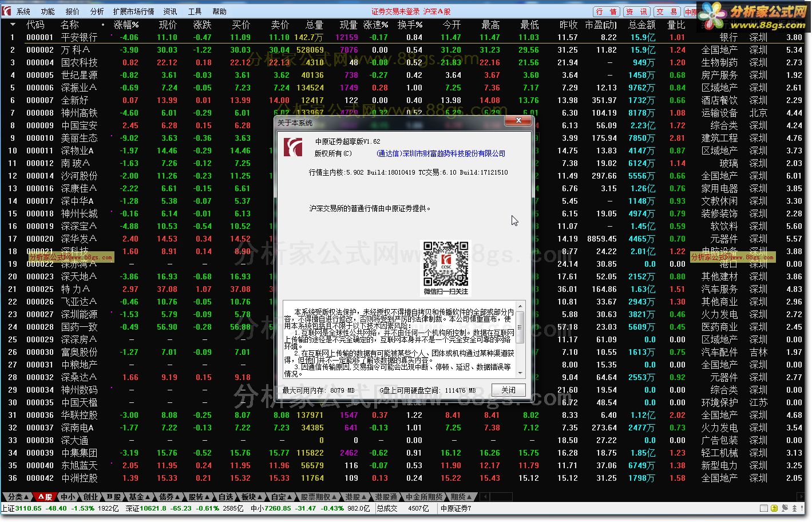Click the red logo icon in the About dialog
Viewport: 812px width, 522px height.
click(294, 147)
